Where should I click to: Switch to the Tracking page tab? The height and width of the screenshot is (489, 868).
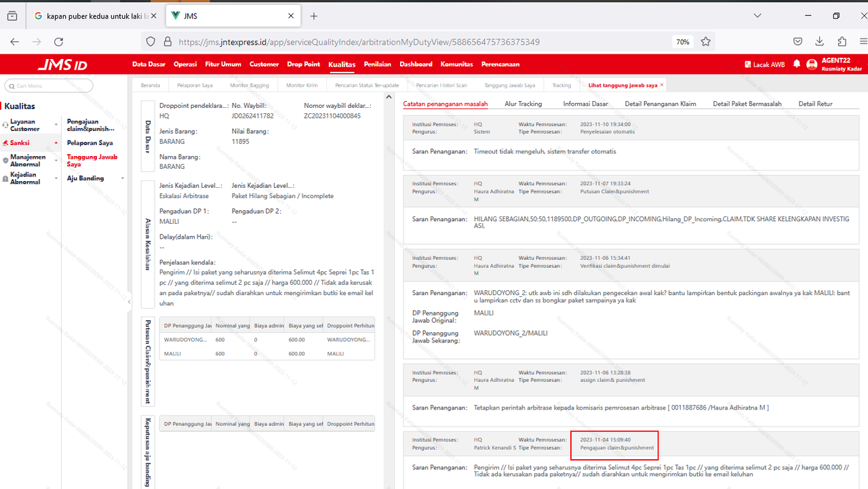click(561, 85)
